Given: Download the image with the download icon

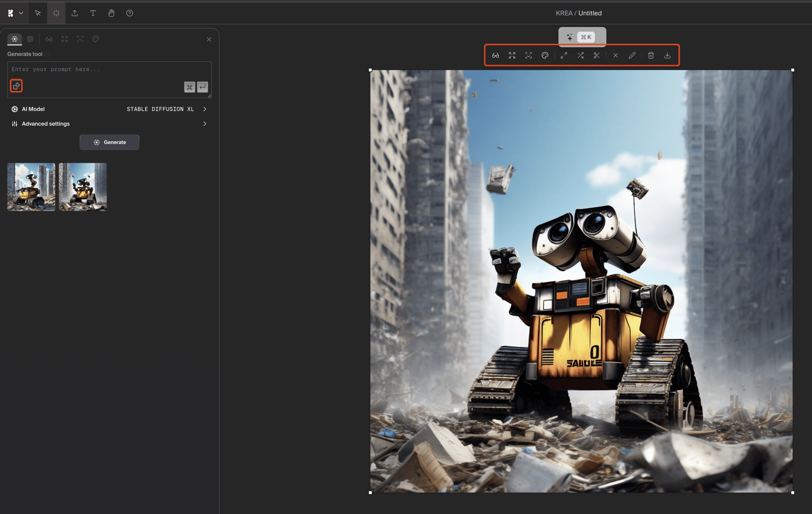Looking at the screenshot, I should pyautogui.click(x=667, y=55).
